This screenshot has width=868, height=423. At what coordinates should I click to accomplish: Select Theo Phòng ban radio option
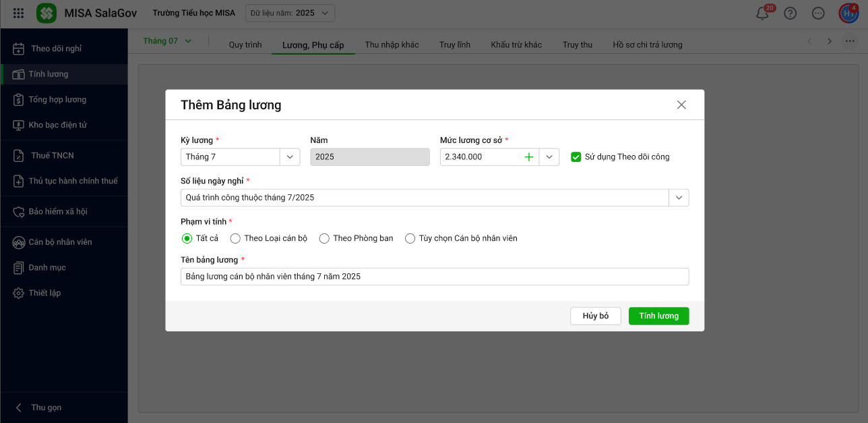pos(324,238)
